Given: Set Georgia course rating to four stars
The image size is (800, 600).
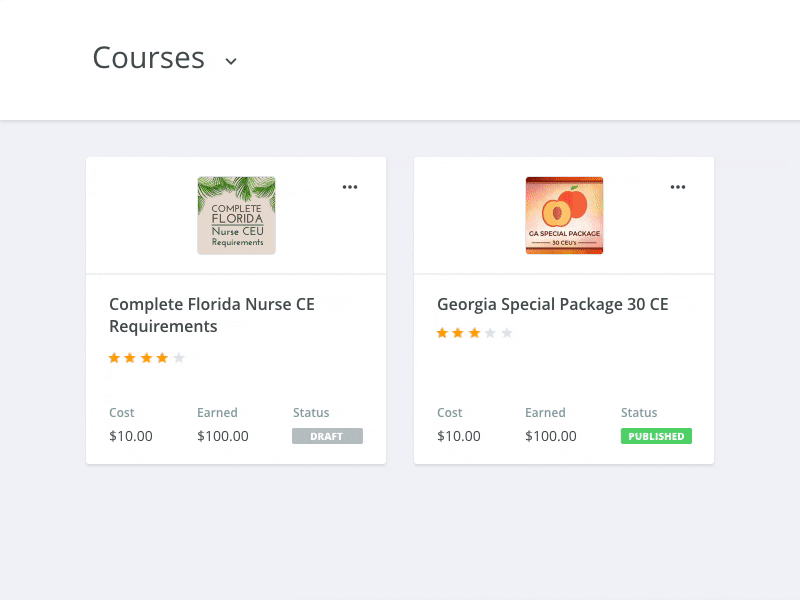Looking at the screenshot, I should point(490,333).
